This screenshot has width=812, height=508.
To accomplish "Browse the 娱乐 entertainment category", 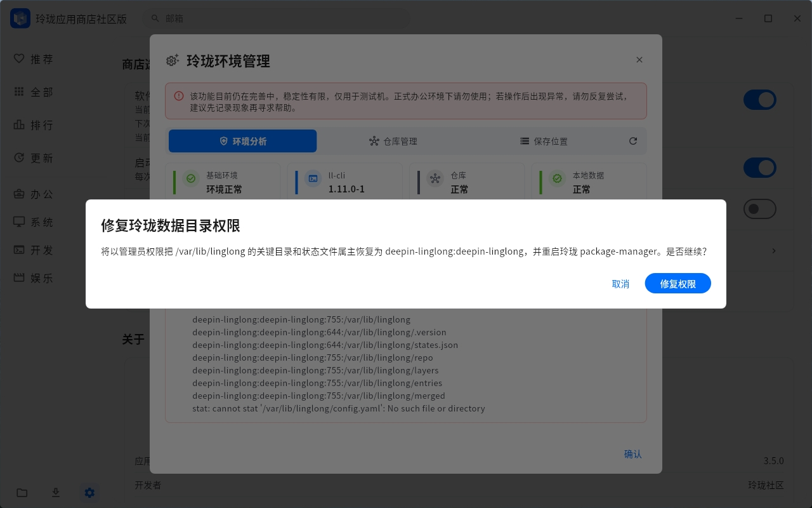I will tap(34, 278).
